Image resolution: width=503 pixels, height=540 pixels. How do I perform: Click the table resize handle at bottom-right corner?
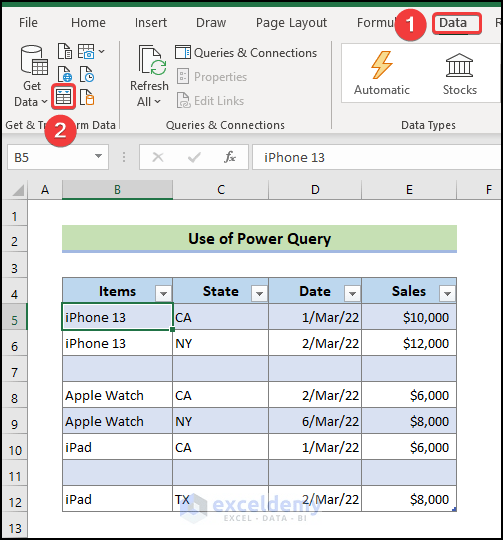454,509
